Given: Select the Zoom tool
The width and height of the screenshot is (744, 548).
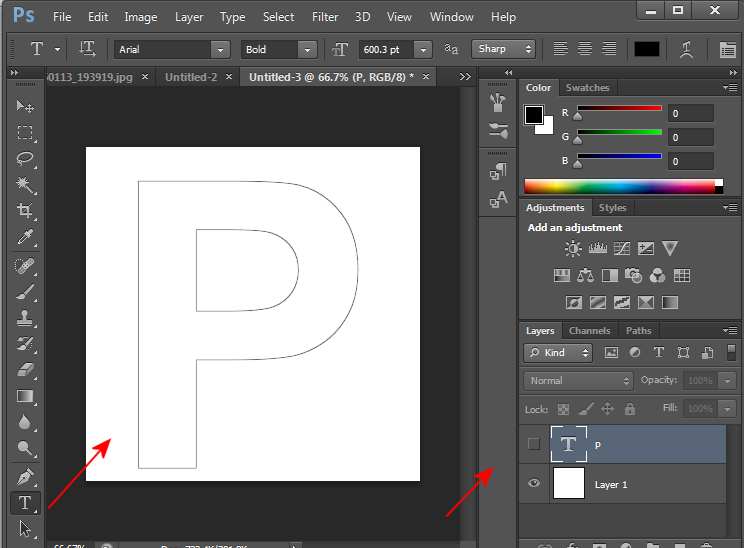Looking at the screenshot, I should [x=26, y=449].
